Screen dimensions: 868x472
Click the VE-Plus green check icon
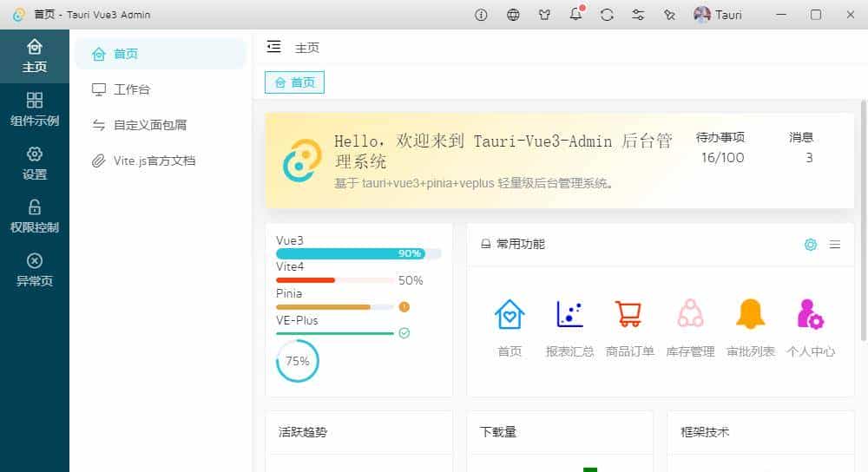404,333
